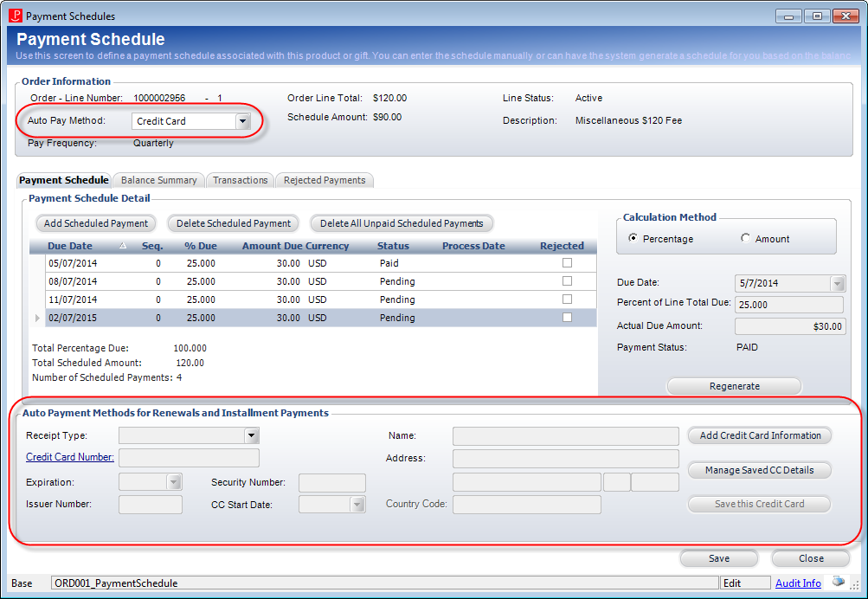
Task: Click the Issuer Number field
Action: tap(151, 505)
